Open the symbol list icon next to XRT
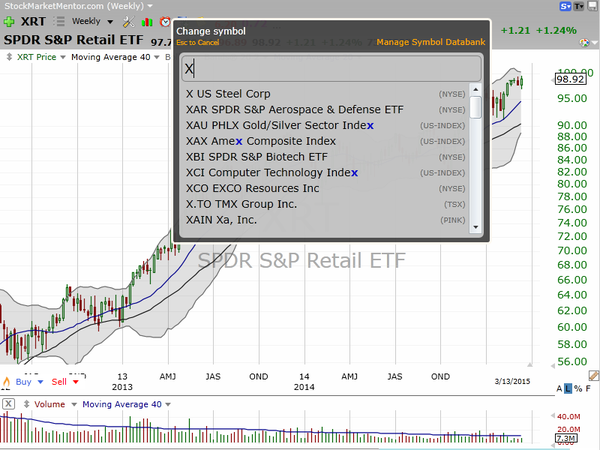This screenshot has height=450, width=600. tap(59, 21)
